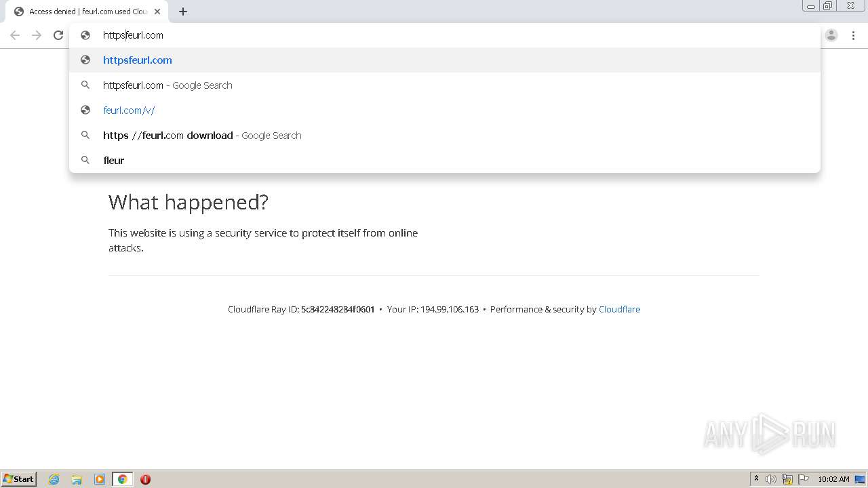Image resolution: width=868 pixels, height=488 pixels.
Task: Open the Chrome profile avatar
Action: [x=831, y=35]
